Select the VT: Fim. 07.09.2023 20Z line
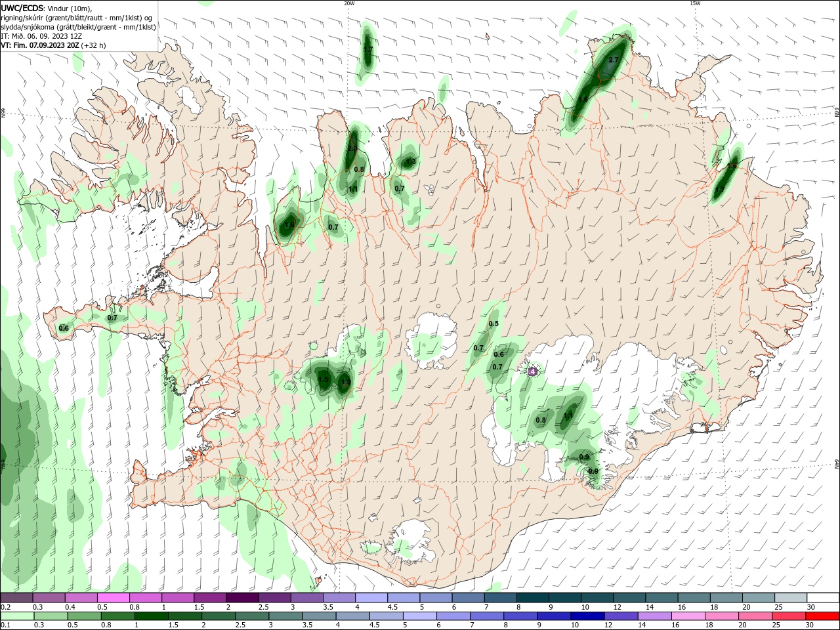Image resolution: width=840 pixels, height=630 pixels. [40, 45]
